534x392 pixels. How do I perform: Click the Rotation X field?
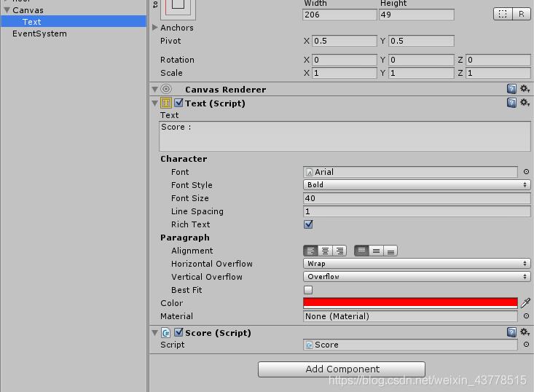345,60
